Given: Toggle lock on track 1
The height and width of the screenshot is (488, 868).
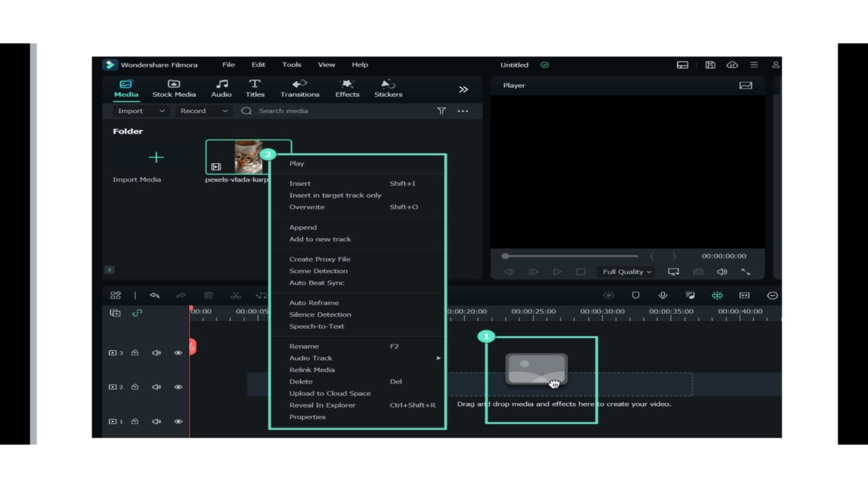Looking at the screenshot, I should (x=135, y=422).
